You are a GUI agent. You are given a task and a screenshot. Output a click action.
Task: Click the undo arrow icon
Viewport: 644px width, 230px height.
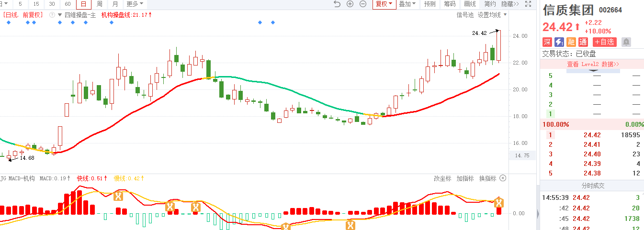click(x=337, y=4)
